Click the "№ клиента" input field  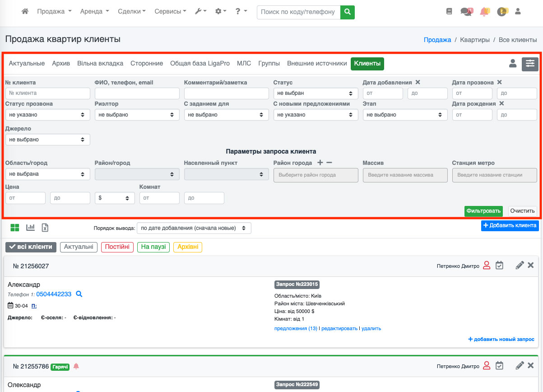[47, 93]
